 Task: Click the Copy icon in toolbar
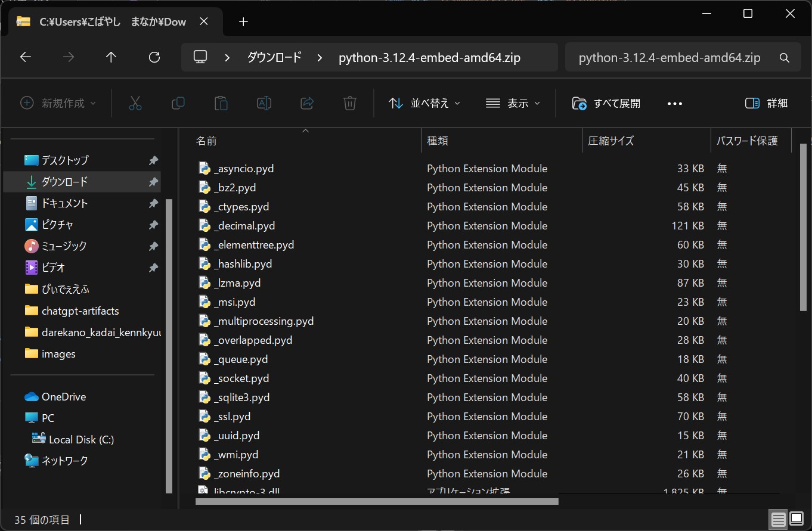pos(178,103)
